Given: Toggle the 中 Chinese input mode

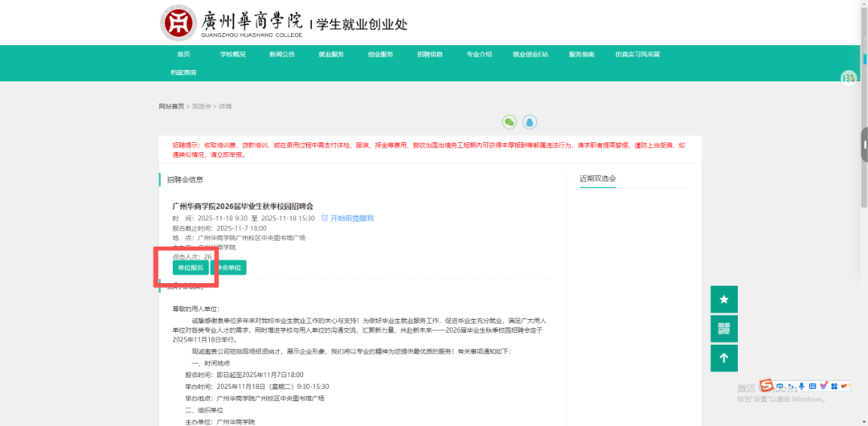Looking at the screenshot, I should (x=781, y=387).
